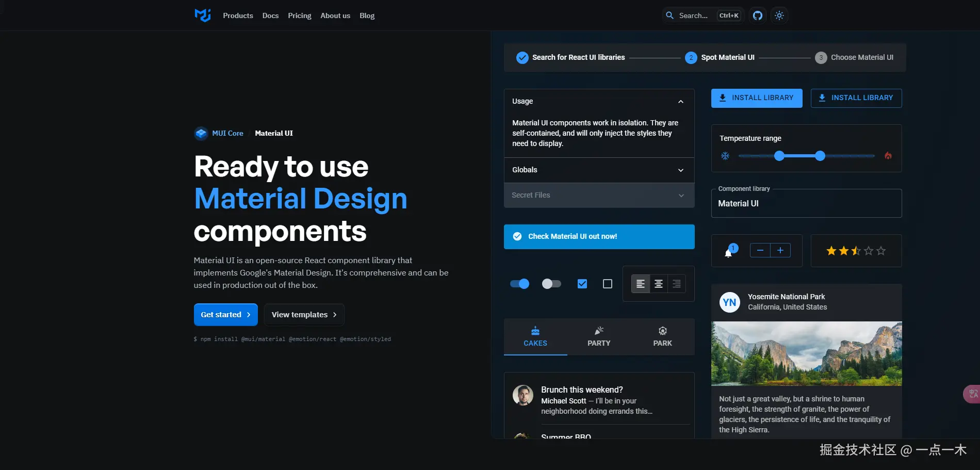Screen dimensions: 980x470
Task: Open the Brunch this weekend message
Action: tap(599, 400)
